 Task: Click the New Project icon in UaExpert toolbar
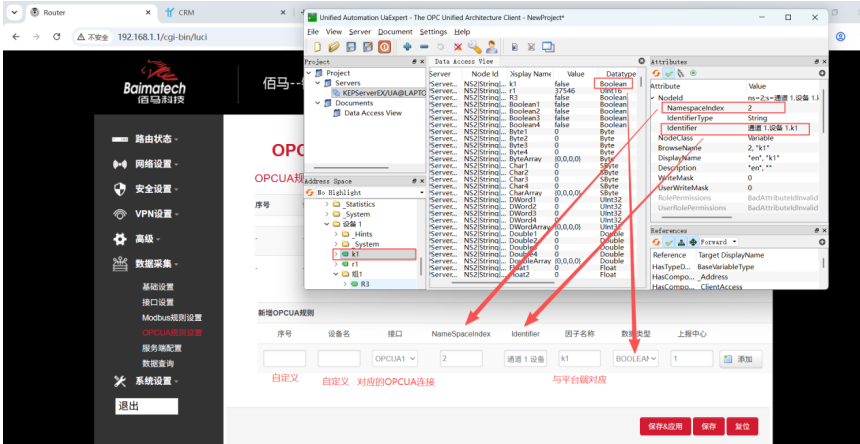[318, 47]
